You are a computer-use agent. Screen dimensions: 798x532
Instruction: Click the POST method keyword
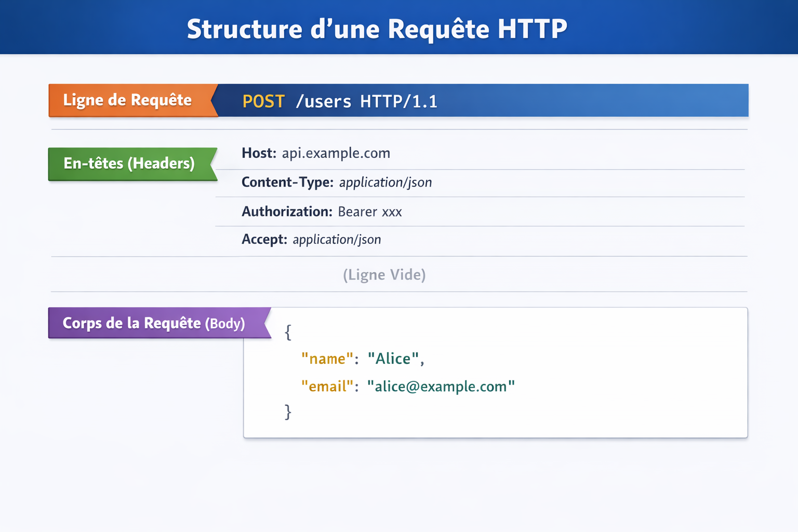point(263,102)
